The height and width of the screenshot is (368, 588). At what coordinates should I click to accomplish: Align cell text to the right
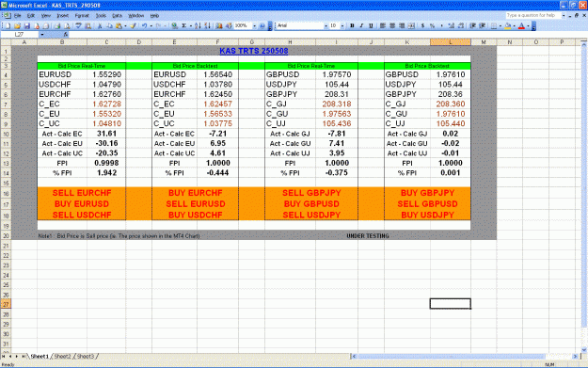tap(402, 26)
